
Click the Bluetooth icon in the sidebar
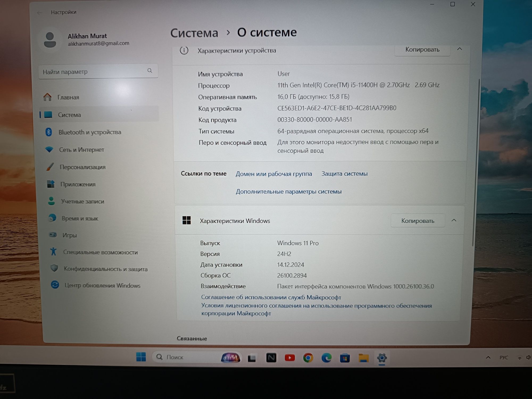[x=49, y=132]
